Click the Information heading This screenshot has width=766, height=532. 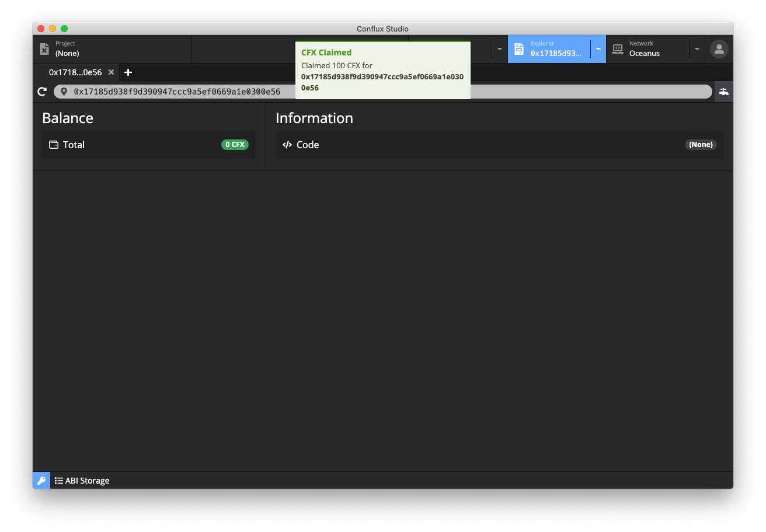314,118
